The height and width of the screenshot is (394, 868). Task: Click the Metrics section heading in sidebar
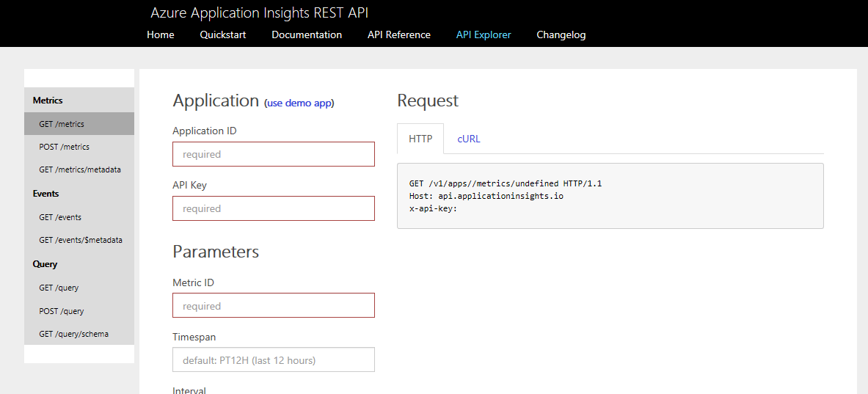[x=48, y=101]
